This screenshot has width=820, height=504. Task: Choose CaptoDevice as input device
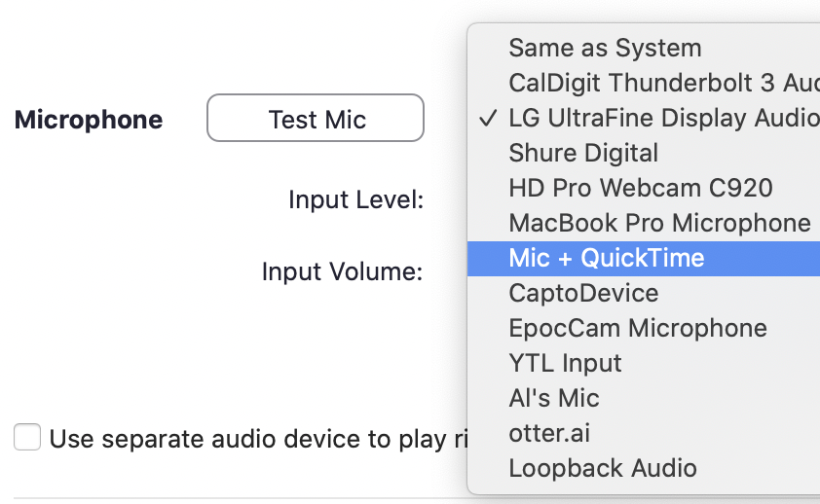(583, 293)
